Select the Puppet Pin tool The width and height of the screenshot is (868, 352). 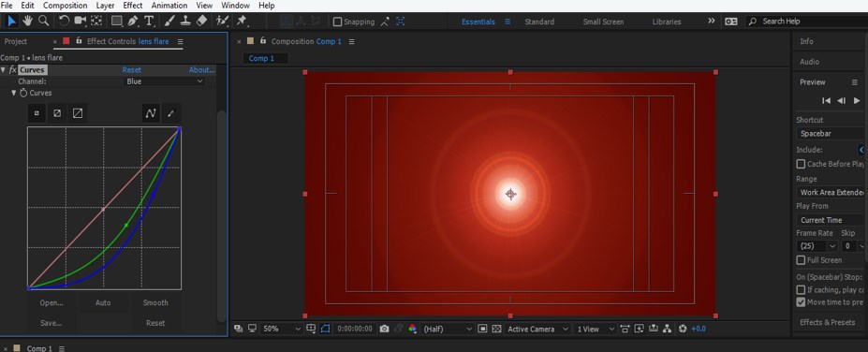point(242,21)
